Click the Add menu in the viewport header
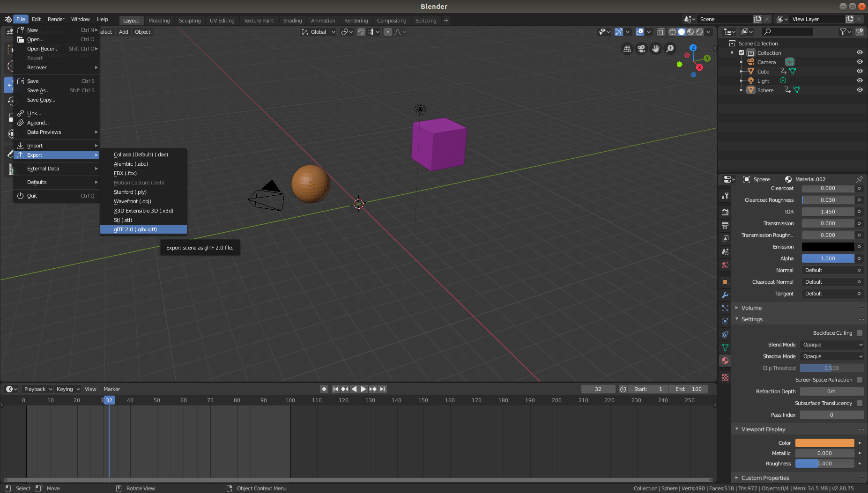The width and height of the screenshot is (868, 493). click(123, 32)
